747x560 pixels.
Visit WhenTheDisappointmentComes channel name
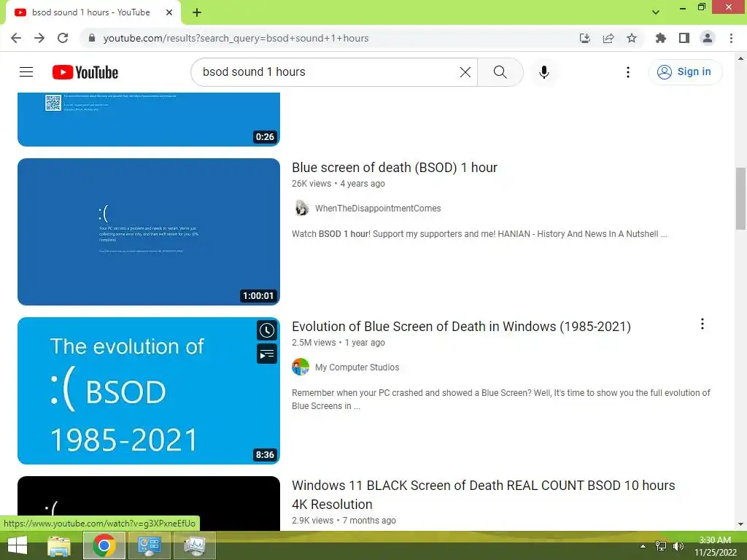(x=378, y=209)
